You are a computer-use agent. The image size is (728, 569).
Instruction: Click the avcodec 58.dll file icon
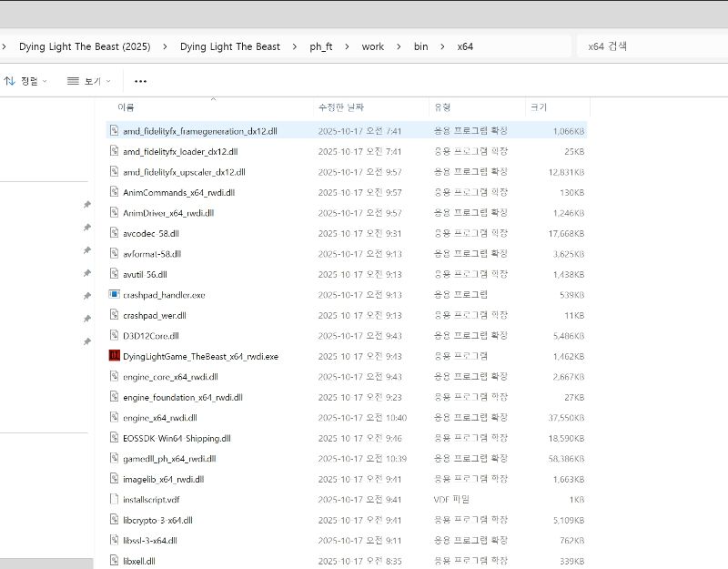[115, 233]
